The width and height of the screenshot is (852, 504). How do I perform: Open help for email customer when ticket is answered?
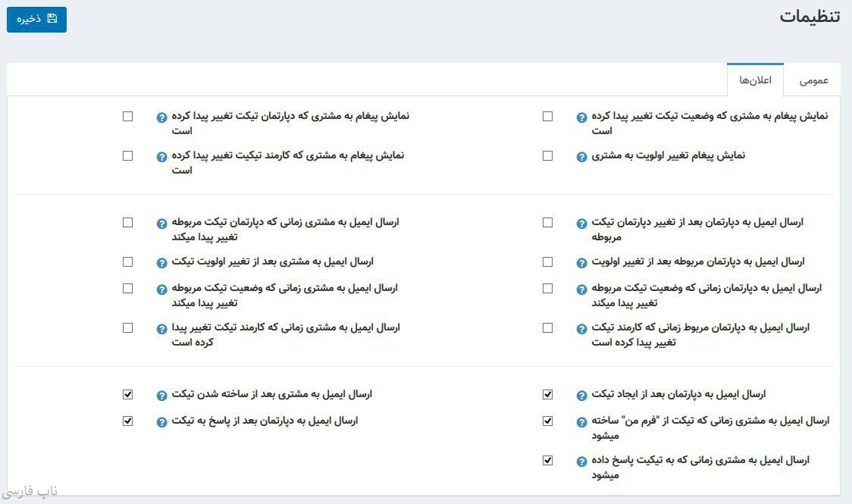pos(581,462)
